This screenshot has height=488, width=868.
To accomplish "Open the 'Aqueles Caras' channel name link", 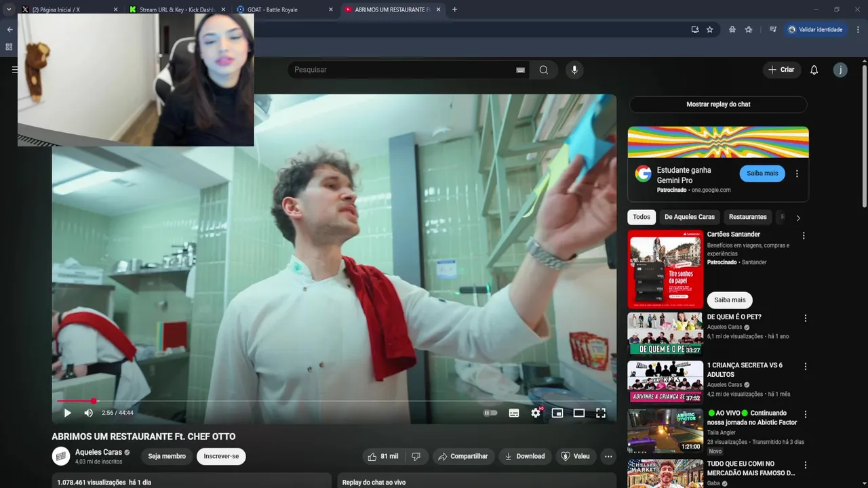I will [x=98, y=452].
